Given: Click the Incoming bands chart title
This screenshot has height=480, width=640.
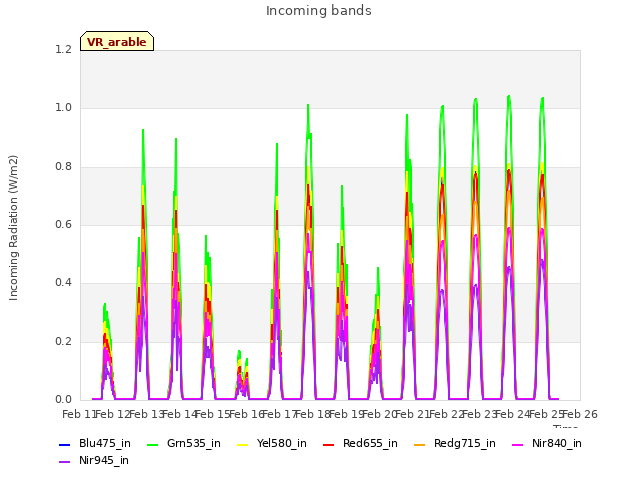Looking at the screenshot, I should (319, 11).
